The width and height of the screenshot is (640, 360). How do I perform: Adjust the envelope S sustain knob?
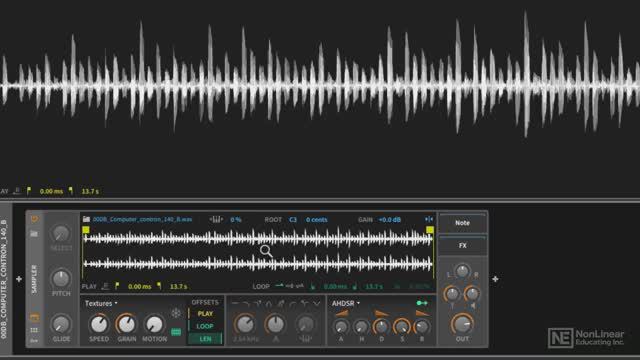402,327
